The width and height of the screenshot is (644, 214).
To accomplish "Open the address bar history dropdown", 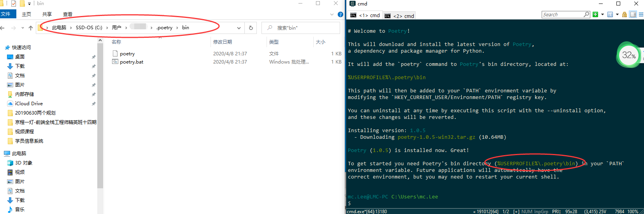I will click(x=239, y=28).
